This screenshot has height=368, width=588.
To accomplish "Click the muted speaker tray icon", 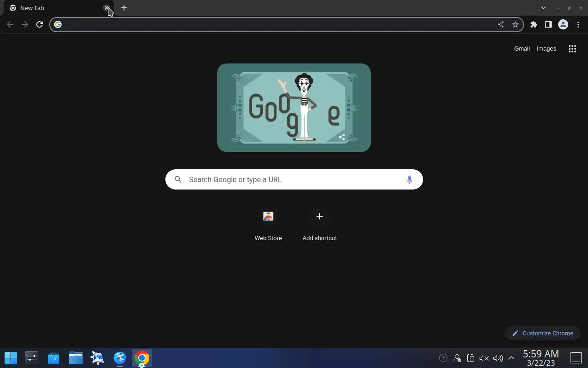I will point(484,358).
